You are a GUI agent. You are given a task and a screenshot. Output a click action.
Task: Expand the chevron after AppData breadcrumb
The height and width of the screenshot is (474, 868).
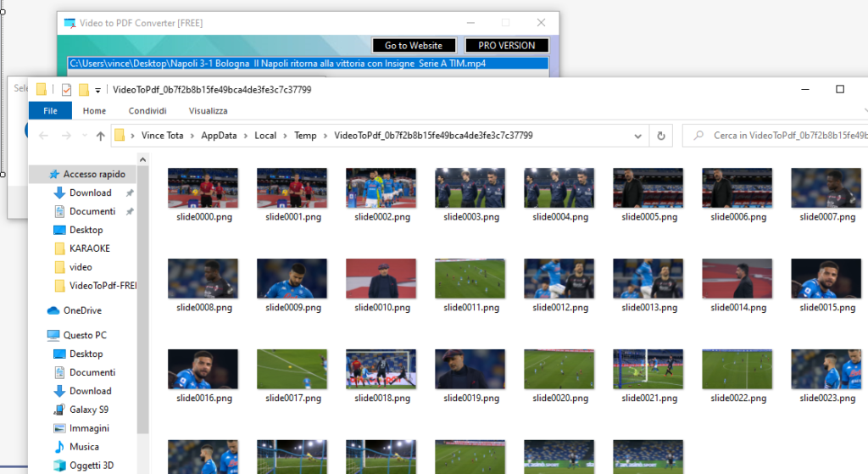pyautogui.click(x=246, y=136)
